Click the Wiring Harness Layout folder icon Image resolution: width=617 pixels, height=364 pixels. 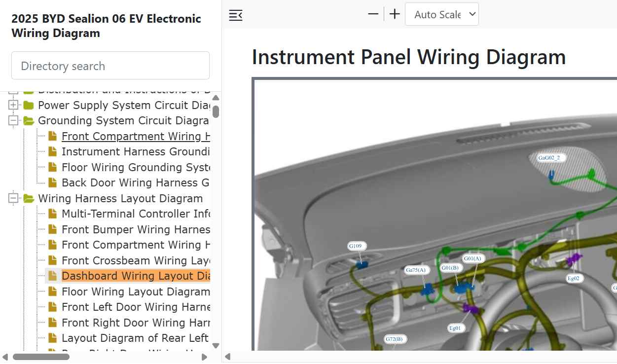pos(29,198)
